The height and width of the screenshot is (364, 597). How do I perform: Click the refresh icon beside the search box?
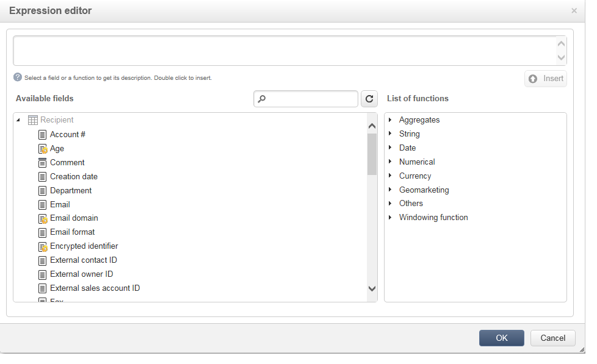(369, 99)
